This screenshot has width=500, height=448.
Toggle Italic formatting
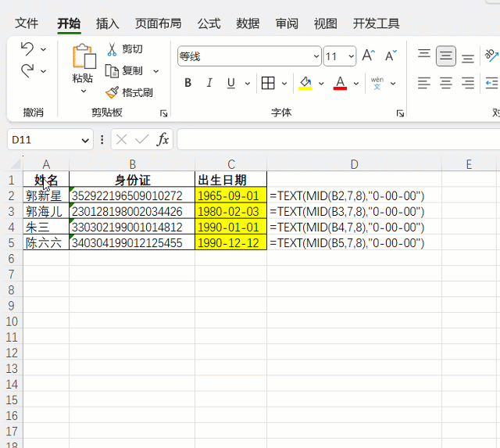pyautogui.click(x=209, y=83)
